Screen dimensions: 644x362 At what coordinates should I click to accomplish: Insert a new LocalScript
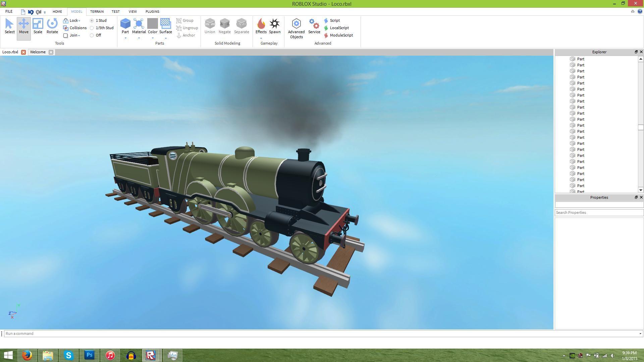pyautogui.click(x=339, y=28)
